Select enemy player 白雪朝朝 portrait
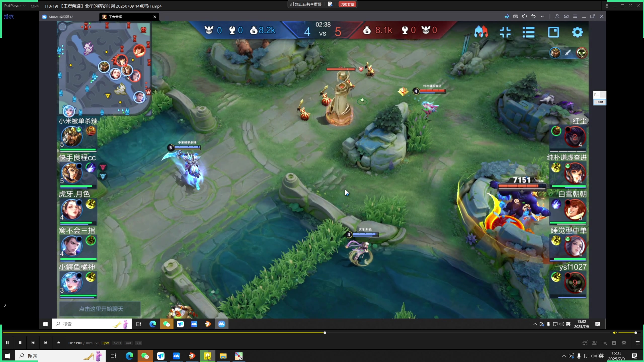 [x=575, y=209]
